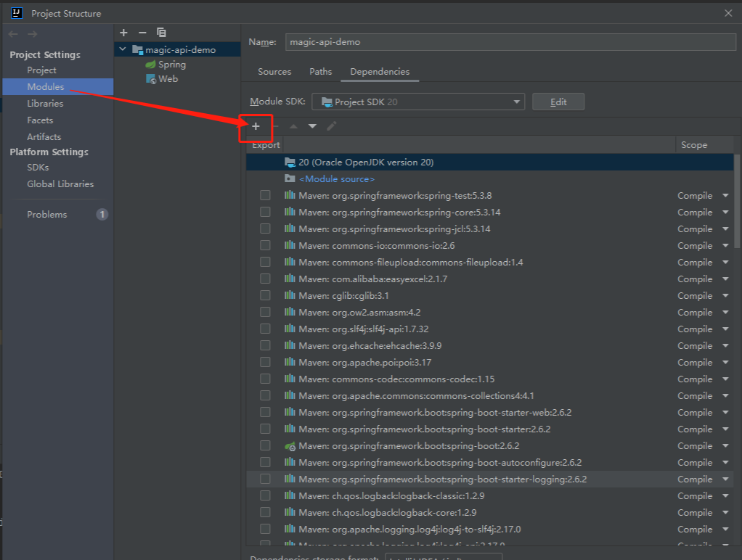Click the cglib:3.1 library icon
The height and width of the screenshot is (560, 742).
290,296
